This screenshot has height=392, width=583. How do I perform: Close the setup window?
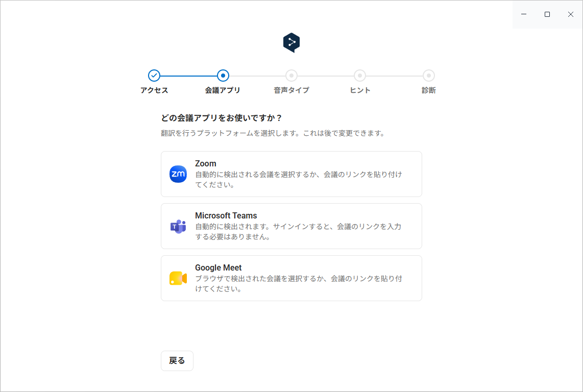[x=571, y=14]
